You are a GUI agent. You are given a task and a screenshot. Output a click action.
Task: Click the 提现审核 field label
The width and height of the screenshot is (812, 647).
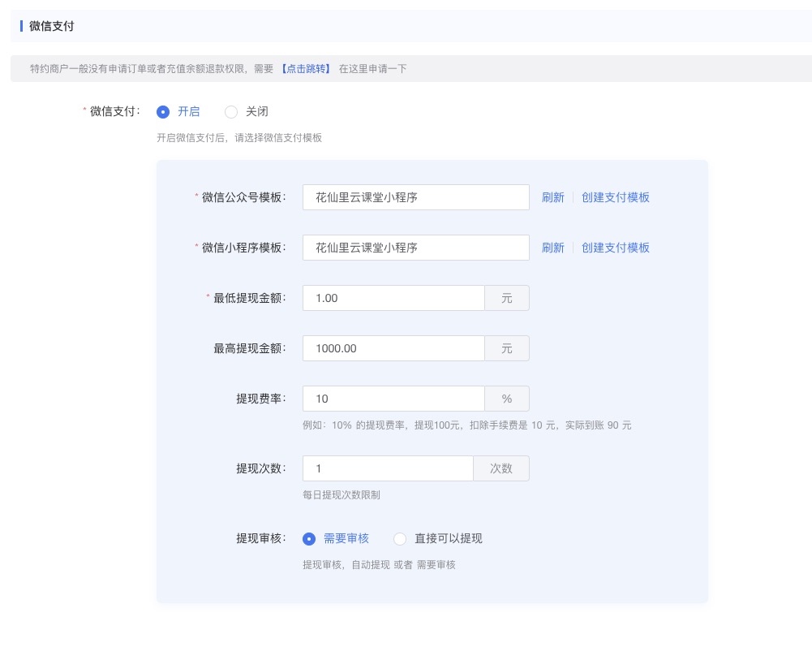point(260,539)
